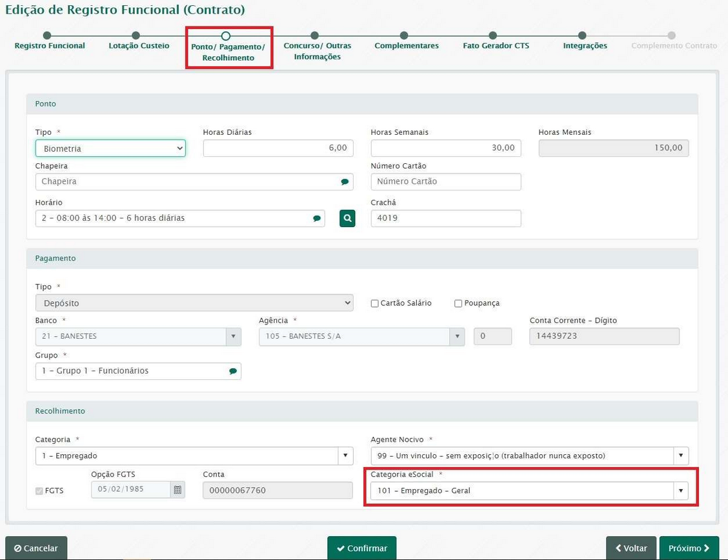Click the comment icon in Chapeira field
Screen dimensions: 728x560
pos(345,182)
